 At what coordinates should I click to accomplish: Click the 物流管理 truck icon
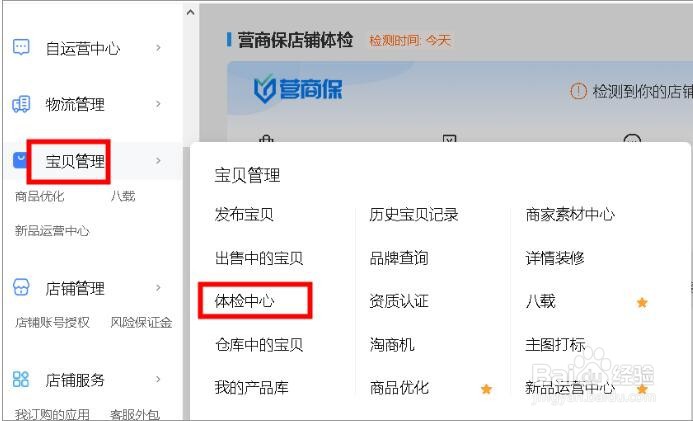(x=21, y=104)
